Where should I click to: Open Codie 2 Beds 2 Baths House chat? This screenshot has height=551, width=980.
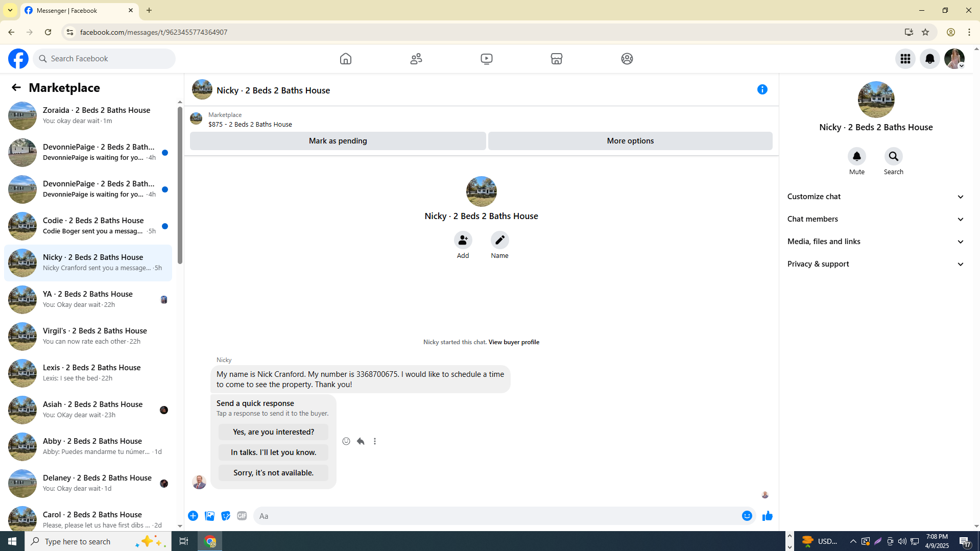[88, 226]
